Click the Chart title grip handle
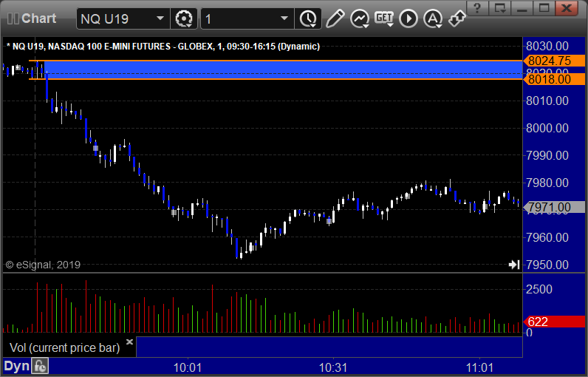This screenshot has height=377, width=588. 13,18
